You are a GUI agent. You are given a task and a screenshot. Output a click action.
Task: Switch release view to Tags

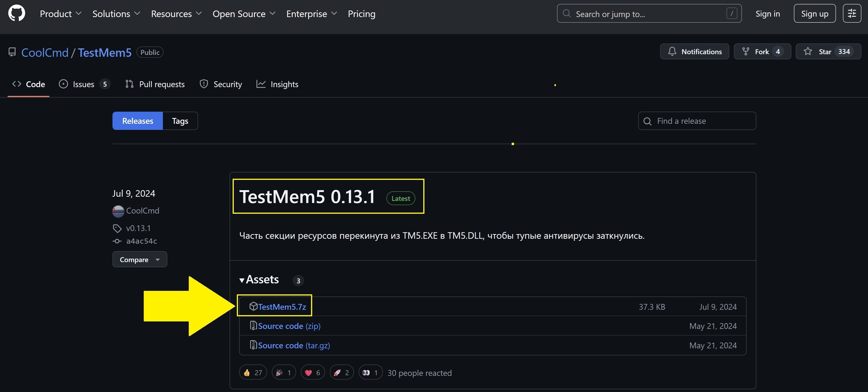coord(180,121)
